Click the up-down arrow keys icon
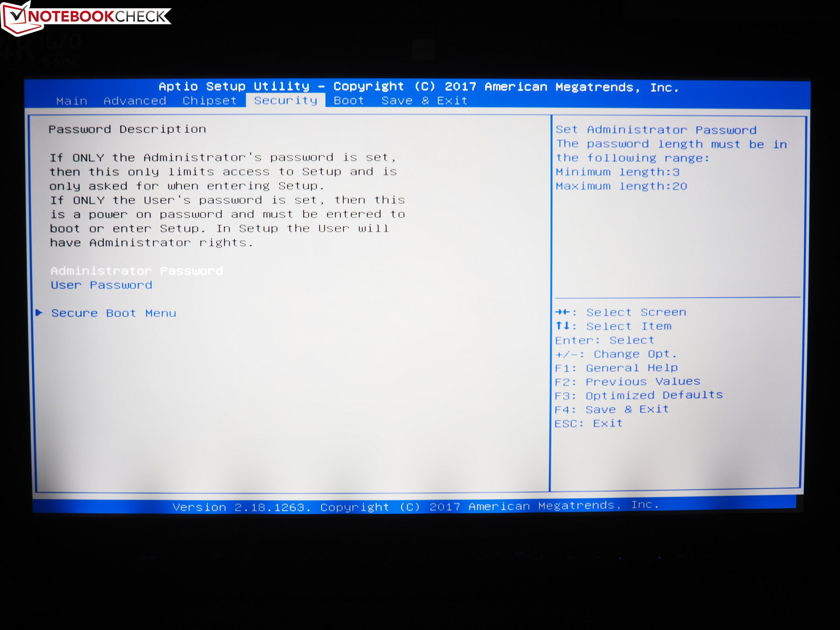 562,326
